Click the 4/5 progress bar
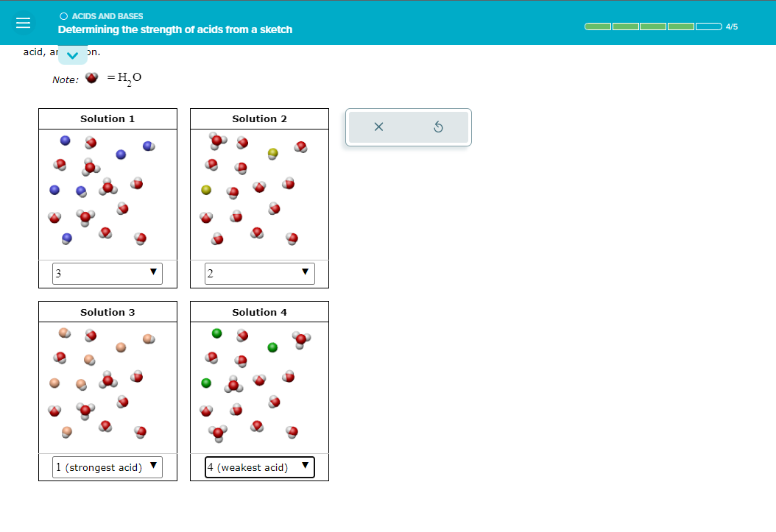 [x=653, y=26]
